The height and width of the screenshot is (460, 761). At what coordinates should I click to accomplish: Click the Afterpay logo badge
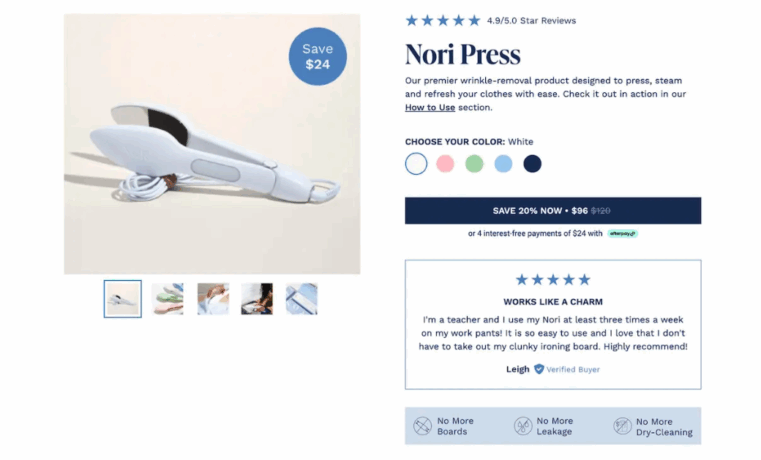622,233
